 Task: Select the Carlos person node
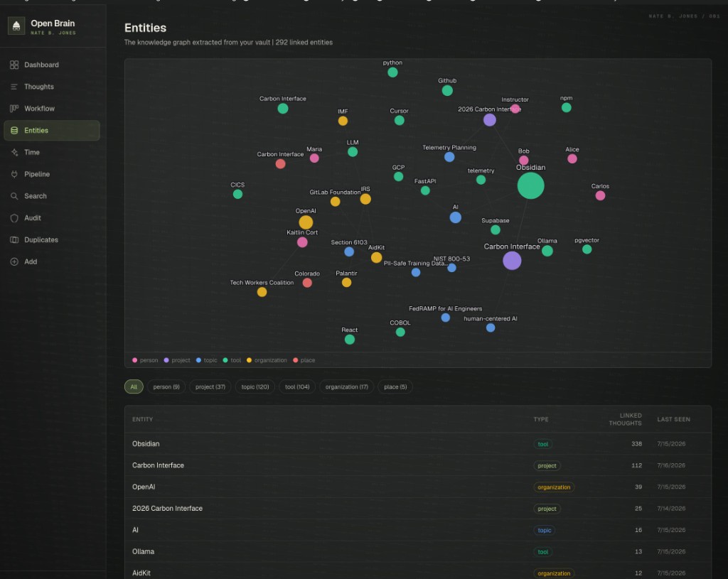(x=600, y=195)
